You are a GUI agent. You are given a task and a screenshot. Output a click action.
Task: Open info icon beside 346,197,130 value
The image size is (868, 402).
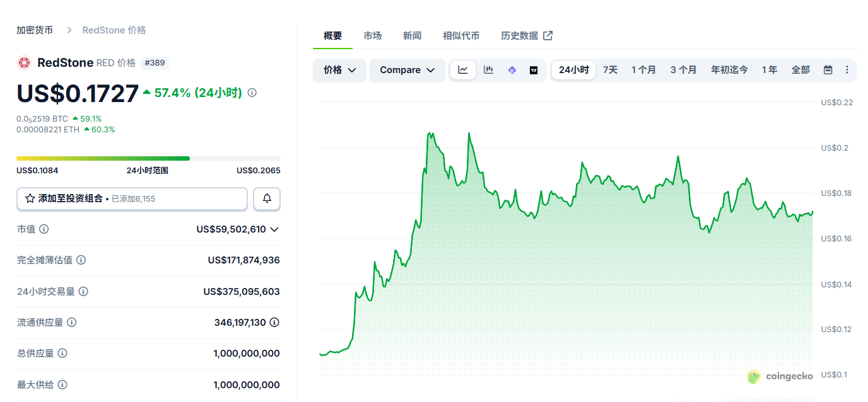tap(274, 323)
